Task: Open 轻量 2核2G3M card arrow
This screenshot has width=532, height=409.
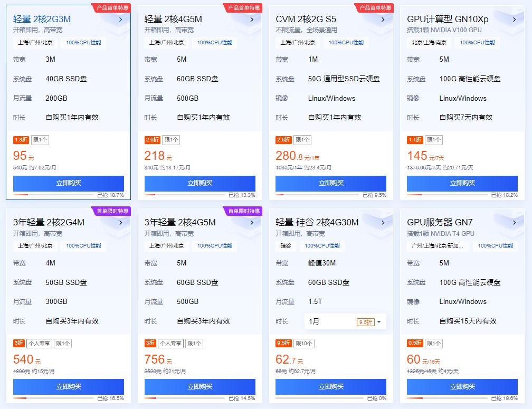Action: pyautogui.click(x=121, y=20)
